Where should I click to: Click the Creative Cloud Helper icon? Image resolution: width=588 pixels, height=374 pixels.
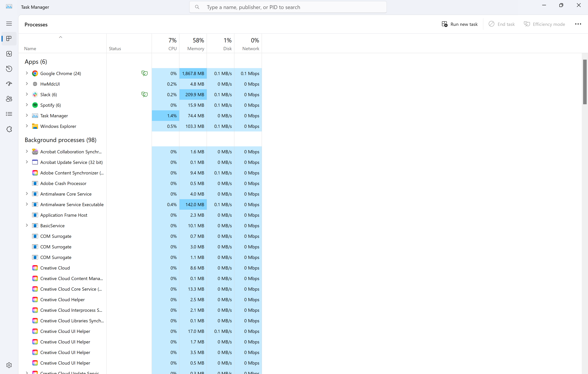[35, 300]
